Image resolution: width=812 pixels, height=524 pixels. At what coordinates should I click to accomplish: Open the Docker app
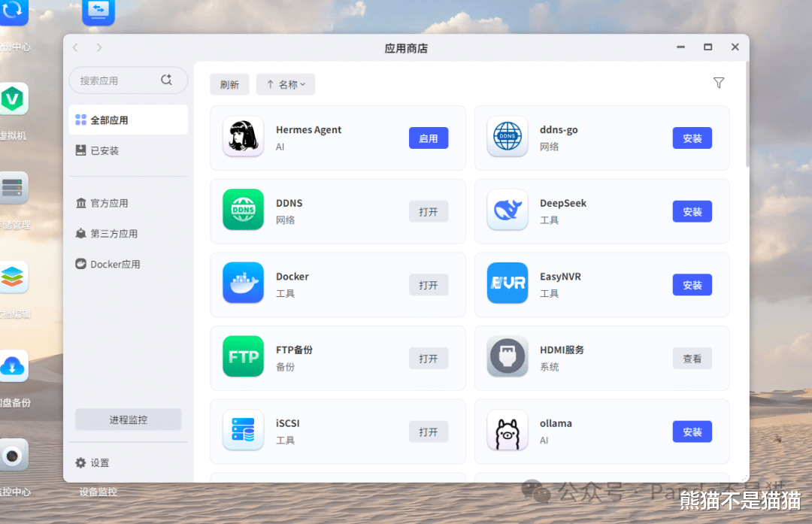[x=429, y=285]
